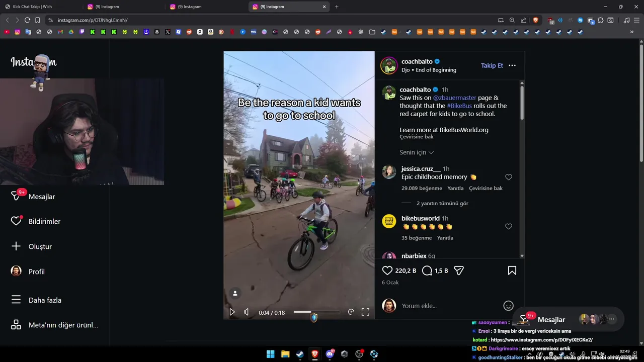Open the extensions puzzle icon
The image size is (644, 362).
(600, 20)
